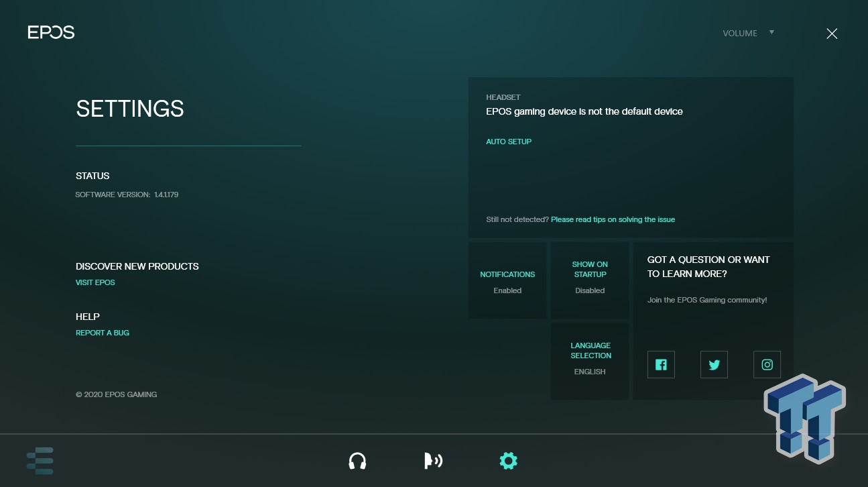Click the HEADSET panel label
The height and width of the screenshot is (487, 868).
click(503, 97)
